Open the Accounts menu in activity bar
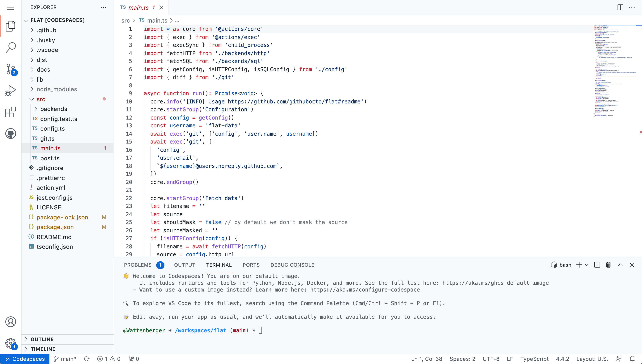 click(x=11, y=322)
